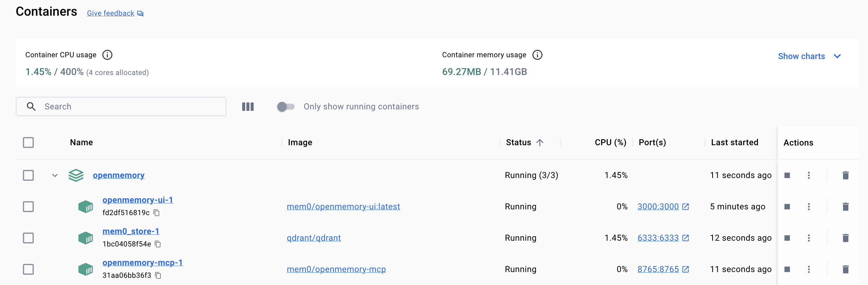Sort by Status using the arrow icon
Image resolution: width=868 pixels, height=285 pixels.
tap(540, 142)
